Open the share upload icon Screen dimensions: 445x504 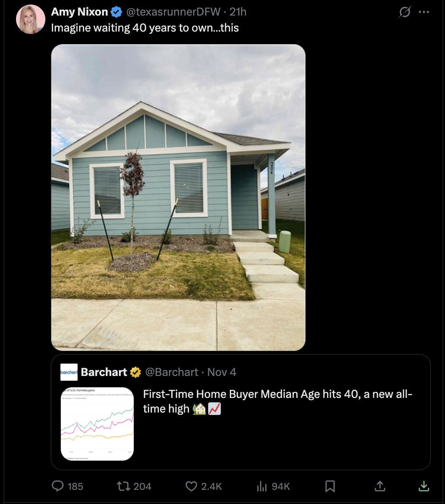click(x=380, y=486)
